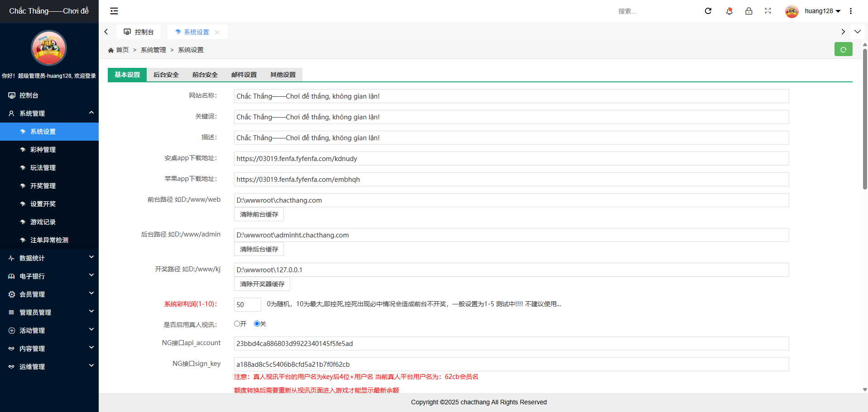Click the refresh icon in top bar
This screenshot has height=412, width=868.
708,11
